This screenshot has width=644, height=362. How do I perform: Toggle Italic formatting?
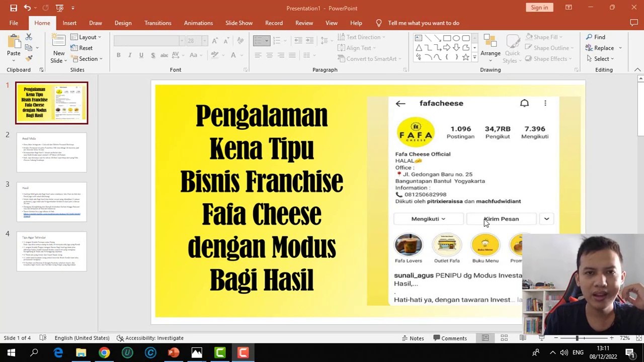click(x=130, y=55)
